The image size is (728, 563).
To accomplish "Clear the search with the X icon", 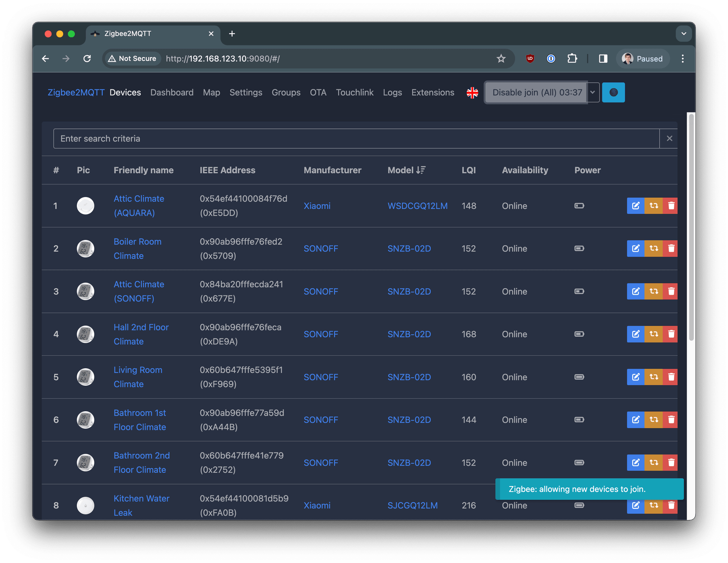I will click(x=669, y=138).
